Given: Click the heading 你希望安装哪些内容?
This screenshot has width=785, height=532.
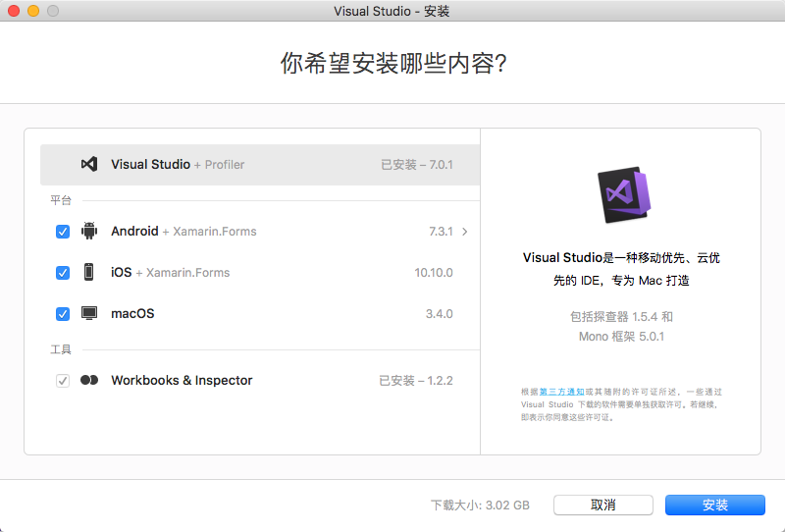Looking at the screenshot, I should (393, 63).
